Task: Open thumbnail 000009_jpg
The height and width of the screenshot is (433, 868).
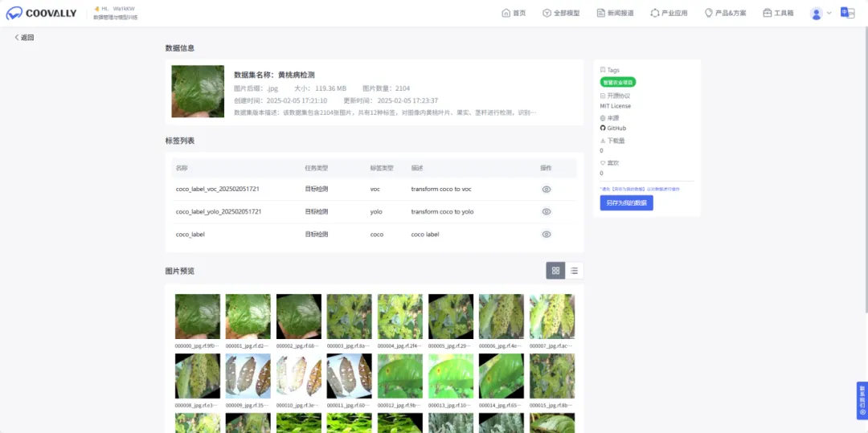Action: (x=248, y=376)
